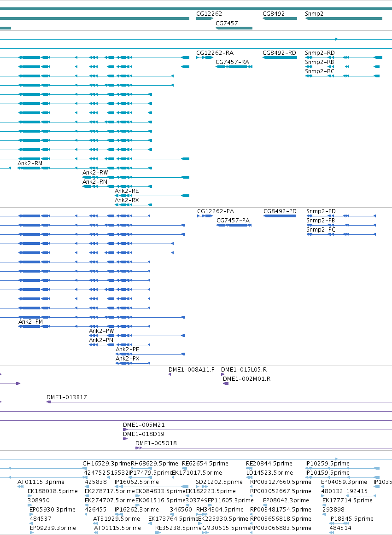Select the Snmp2 gene label
Viewport: 392px width, 535px height.
(x=314, y=14)
